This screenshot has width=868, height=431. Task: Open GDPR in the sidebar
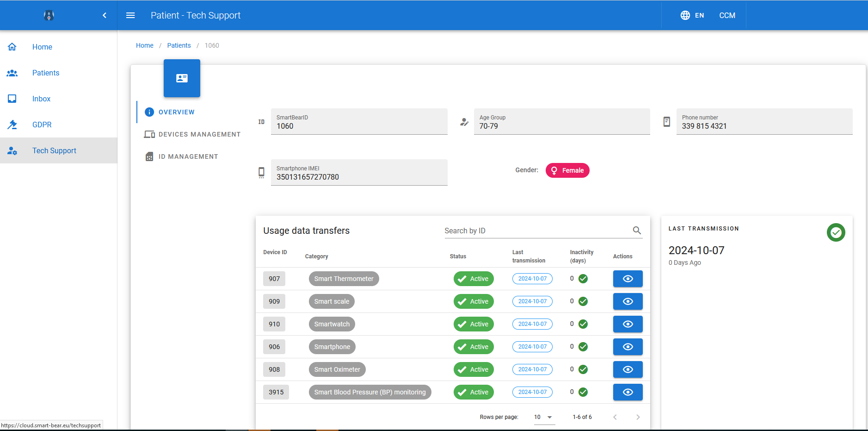pos(58,125)
